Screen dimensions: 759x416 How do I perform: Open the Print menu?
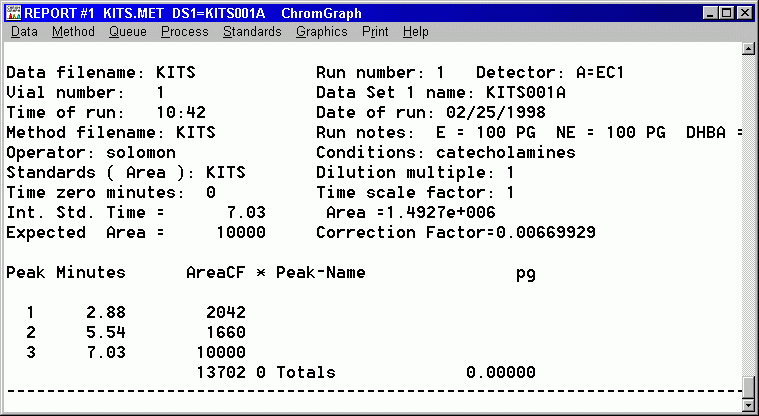(x=375, y=32)
